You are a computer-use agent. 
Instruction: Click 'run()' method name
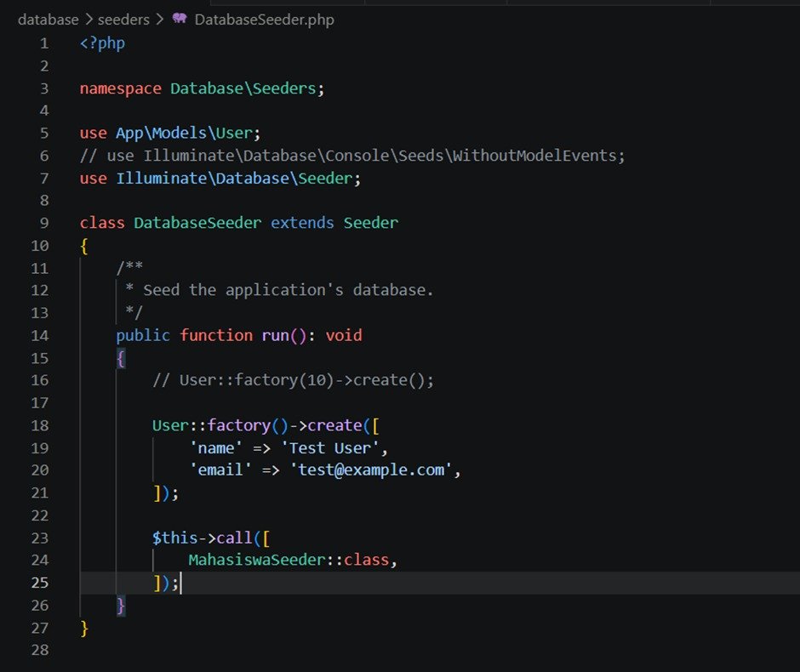coord(284,335)
